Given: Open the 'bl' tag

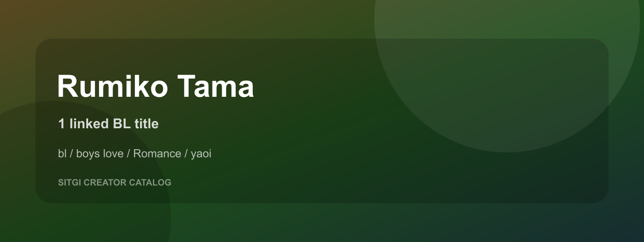Looking at the screenshot, I should click(62, 154).
